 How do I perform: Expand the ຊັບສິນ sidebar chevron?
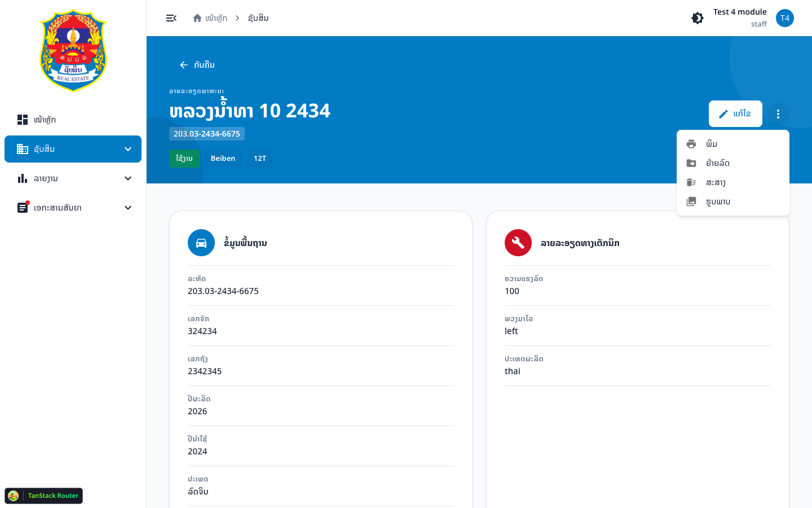click(x=128, y=149)
